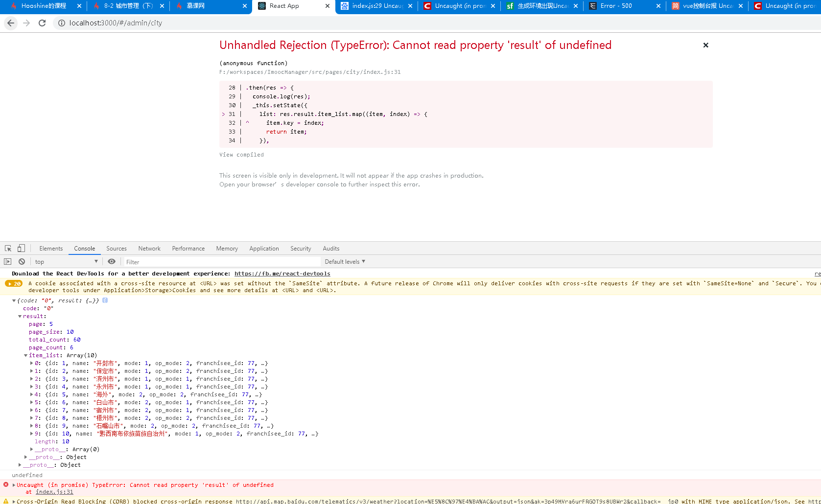Viewport: 821px width, 504px height.
Task: Click the red error icon beside Uncaught
Action: [6, 485]
